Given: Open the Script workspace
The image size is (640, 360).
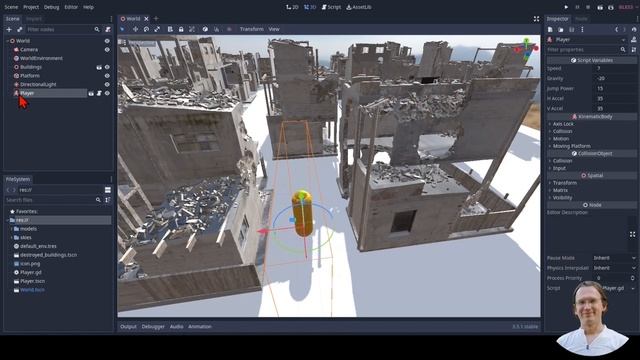Looking at the screenshot, I should click(x=331, y=7).
